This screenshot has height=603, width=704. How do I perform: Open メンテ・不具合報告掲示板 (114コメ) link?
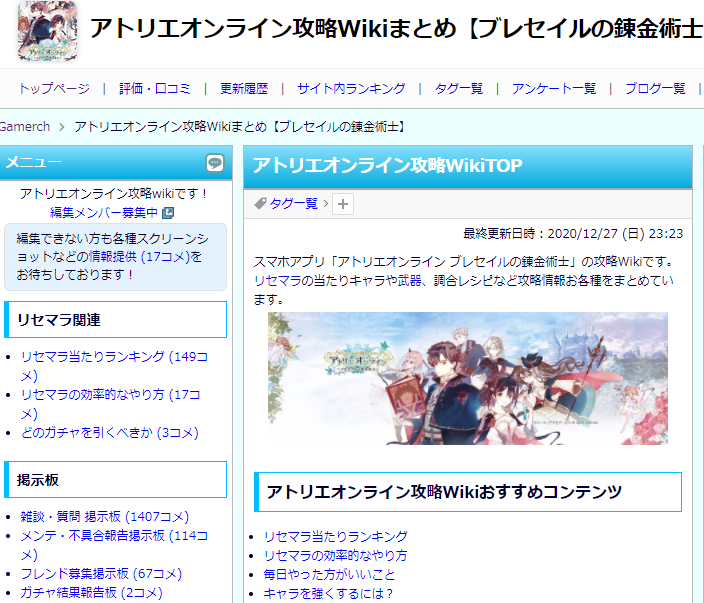coord(114,545)
